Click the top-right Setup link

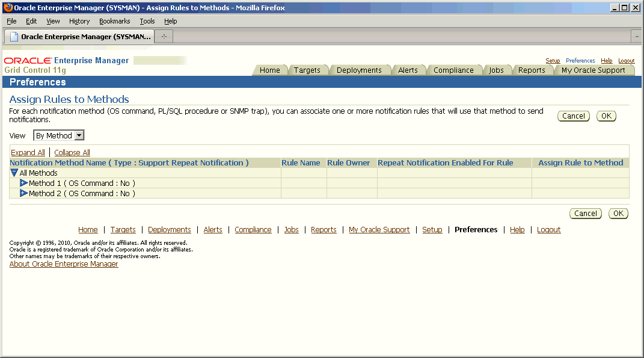point(553,60)
